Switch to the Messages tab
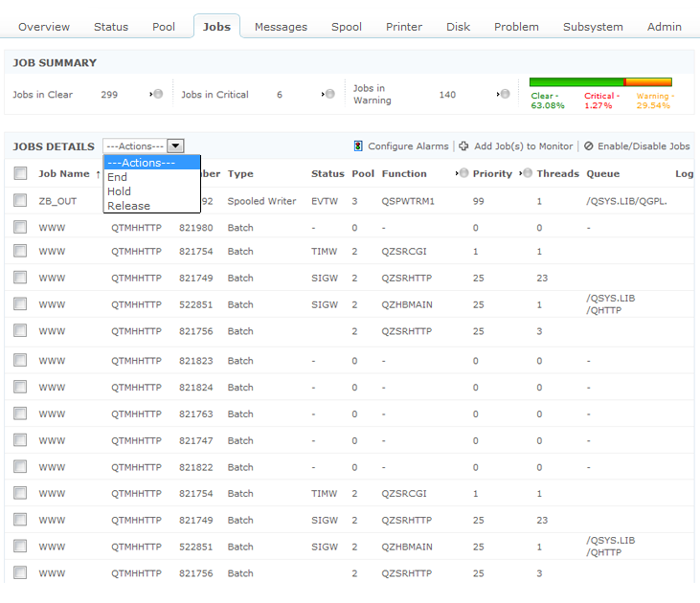This screenshot has width=700, height=603. [281, 27]
